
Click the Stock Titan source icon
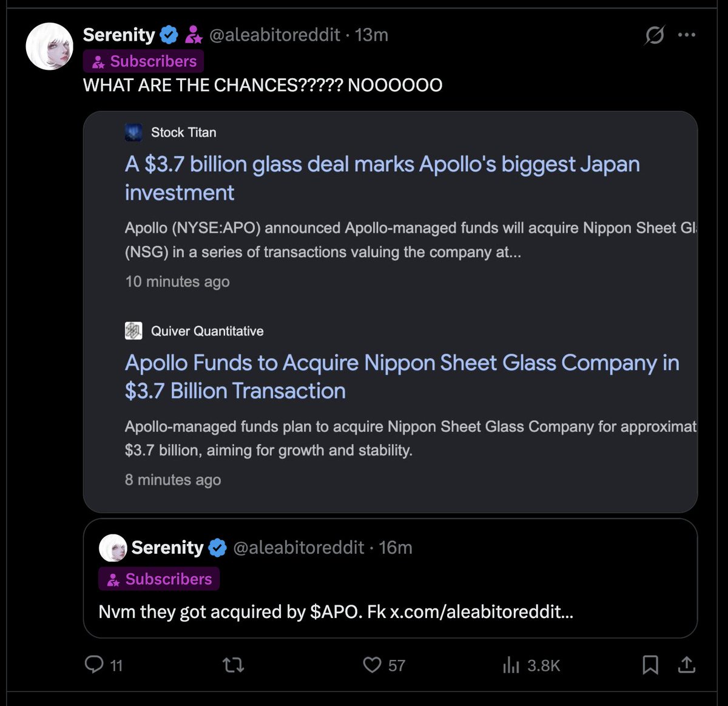tap(133, 132)
